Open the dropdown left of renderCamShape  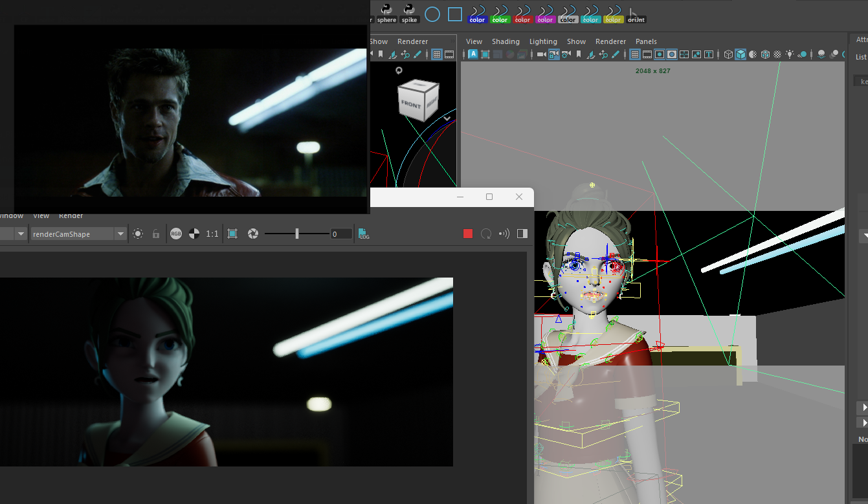[21, 234]
